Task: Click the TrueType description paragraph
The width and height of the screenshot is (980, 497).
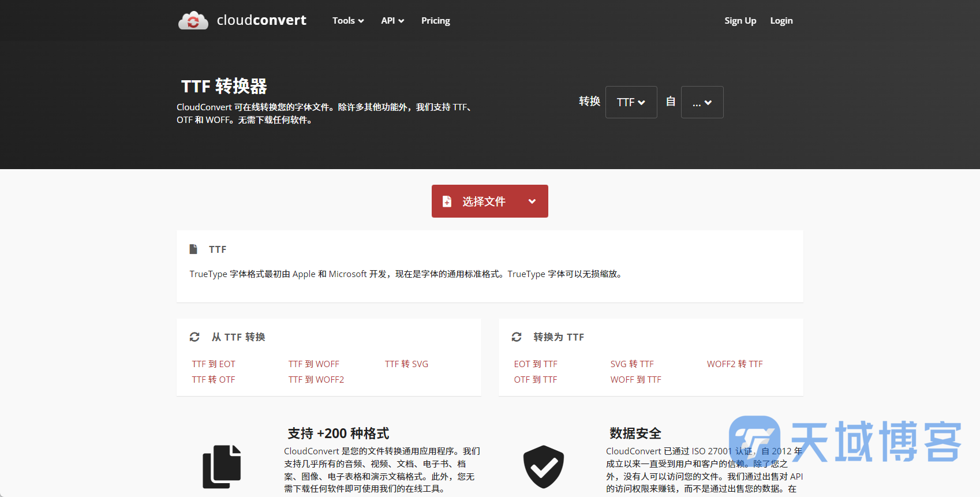Action: pos(407,274)
